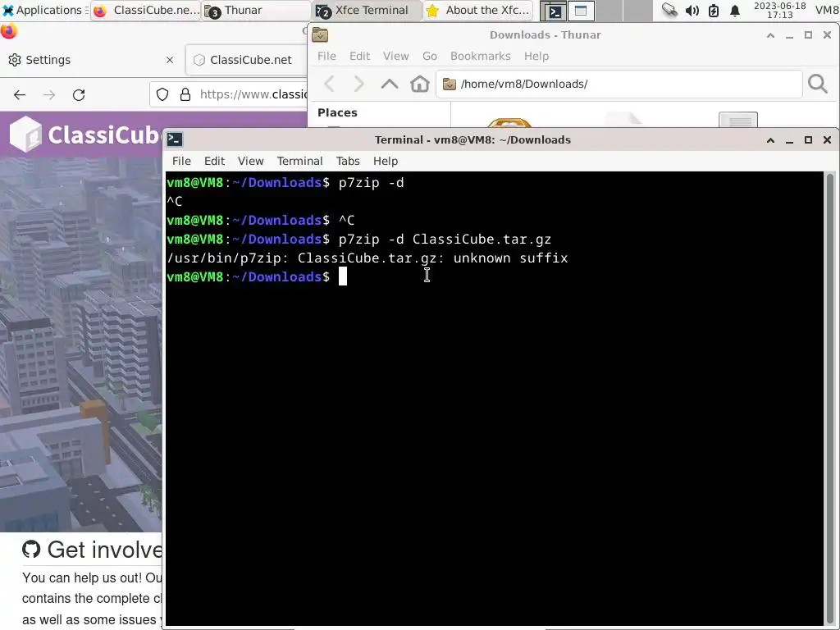840x630 pixels.
Task: Roll up the Thunar window with the up-arrow button
Action: coord(770,35)
